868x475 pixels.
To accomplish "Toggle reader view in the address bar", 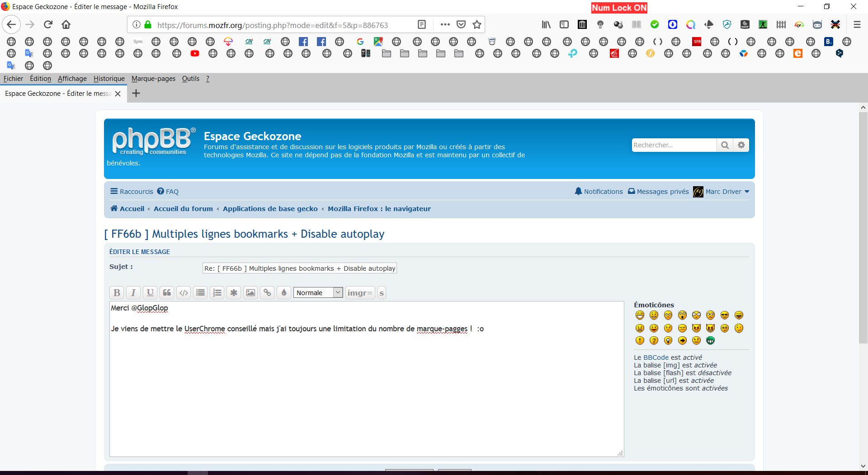I will [x=421, y=24].
